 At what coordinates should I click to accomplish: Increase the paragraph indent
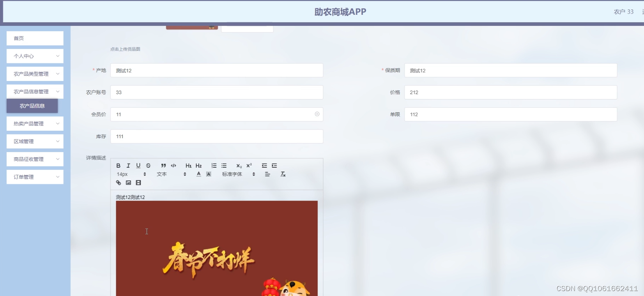pos(274,166)
